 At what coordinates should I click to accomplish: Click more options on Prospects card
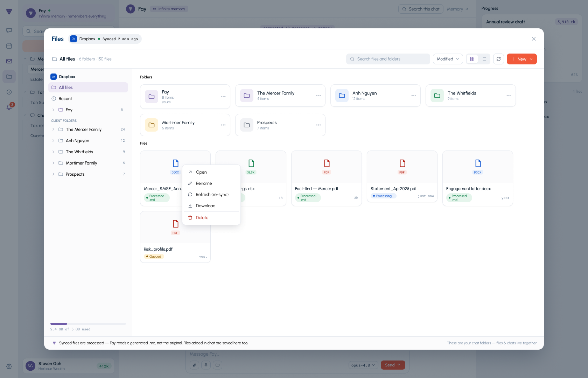[x=318, y=125]
